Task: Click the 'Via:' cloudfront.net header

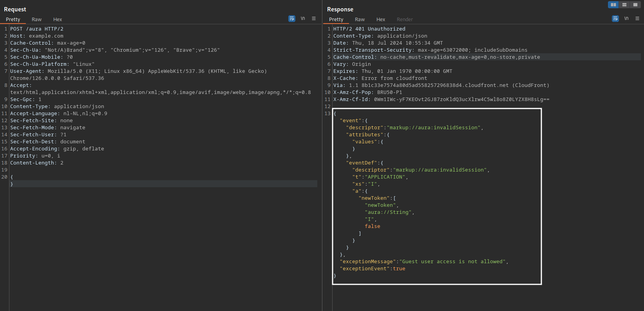Action: click(441, 85)
